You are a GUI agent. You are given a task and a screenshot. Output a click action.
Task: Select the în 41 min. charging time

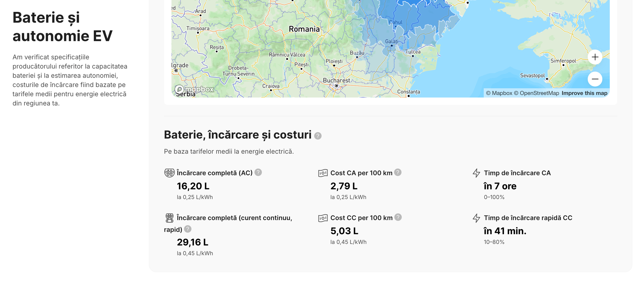[505, 231]
